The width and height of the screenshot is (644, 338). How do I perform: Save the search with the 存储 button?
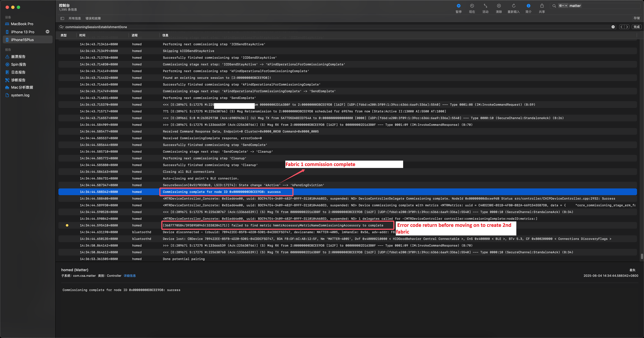click(636, 18)
